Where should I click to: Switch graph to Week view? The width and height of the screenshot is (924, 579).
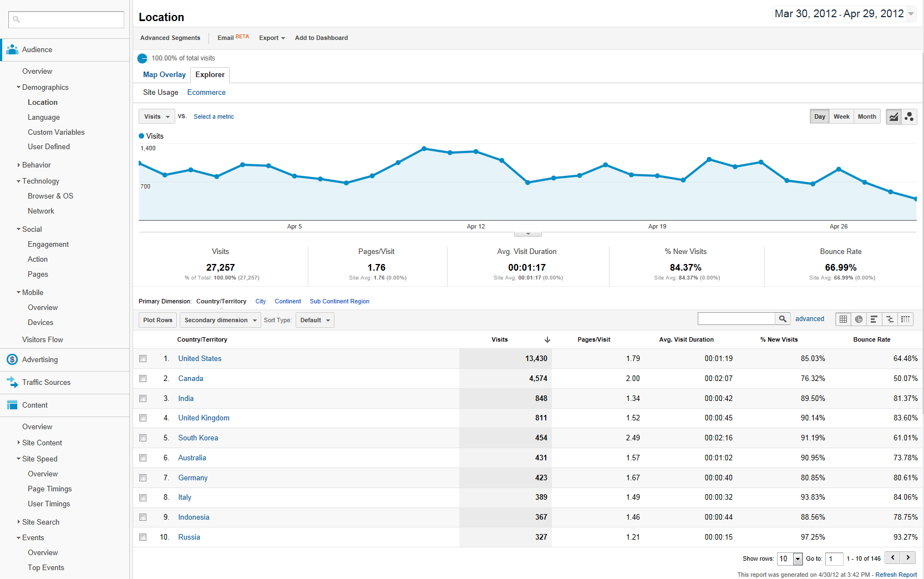click(841, 116)
